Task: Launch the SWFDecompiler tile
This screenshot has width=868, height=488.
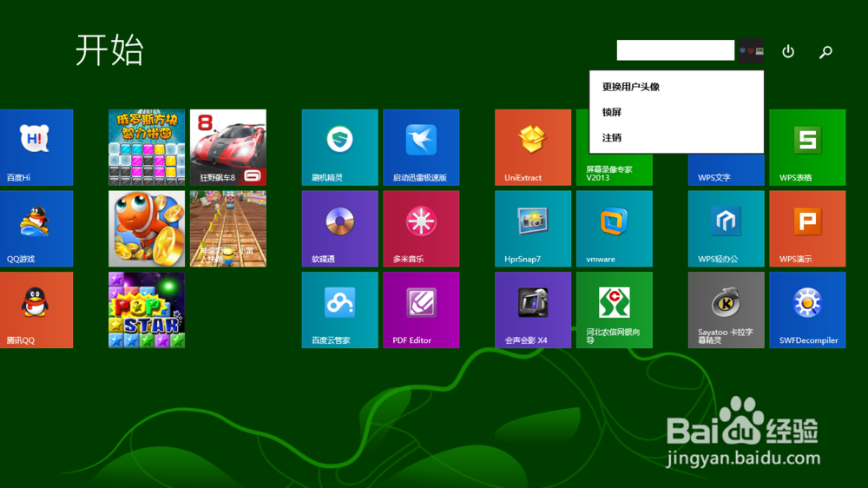Action: pos(807,310)
